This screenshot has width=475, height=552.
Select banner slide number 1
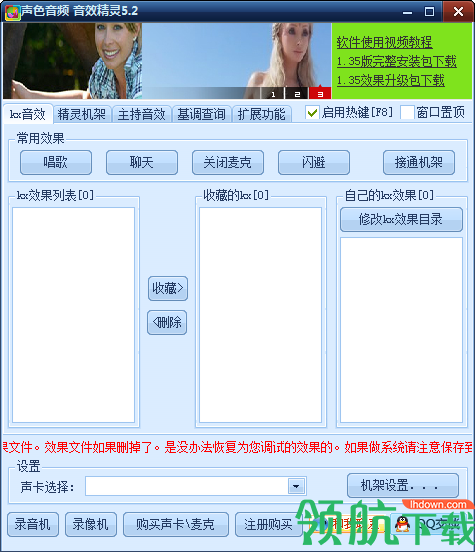[x=273, y=94]
